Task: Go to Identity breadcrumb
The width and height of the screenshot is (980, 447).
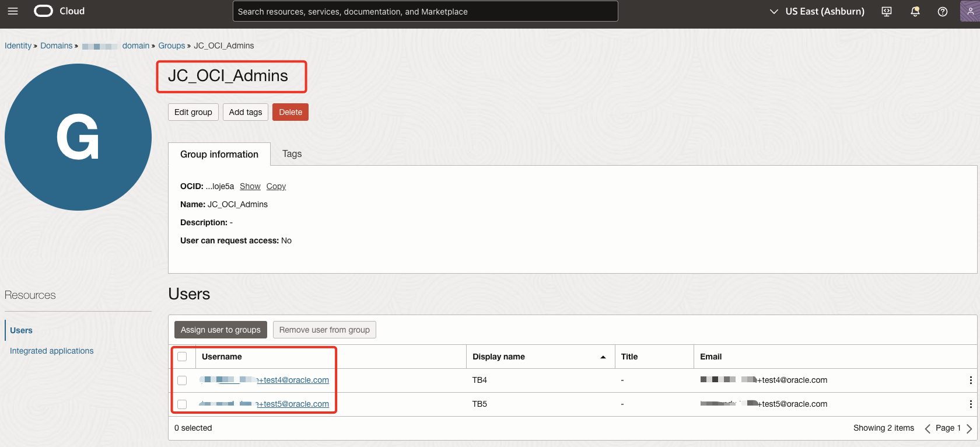Action: coord(18,46)
